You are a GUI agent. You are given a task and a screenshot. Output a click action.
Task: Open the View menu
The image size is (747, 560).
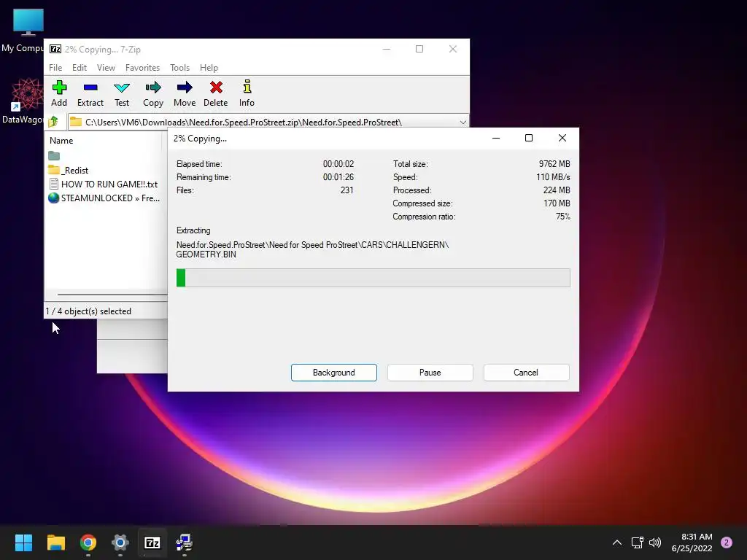106,68
